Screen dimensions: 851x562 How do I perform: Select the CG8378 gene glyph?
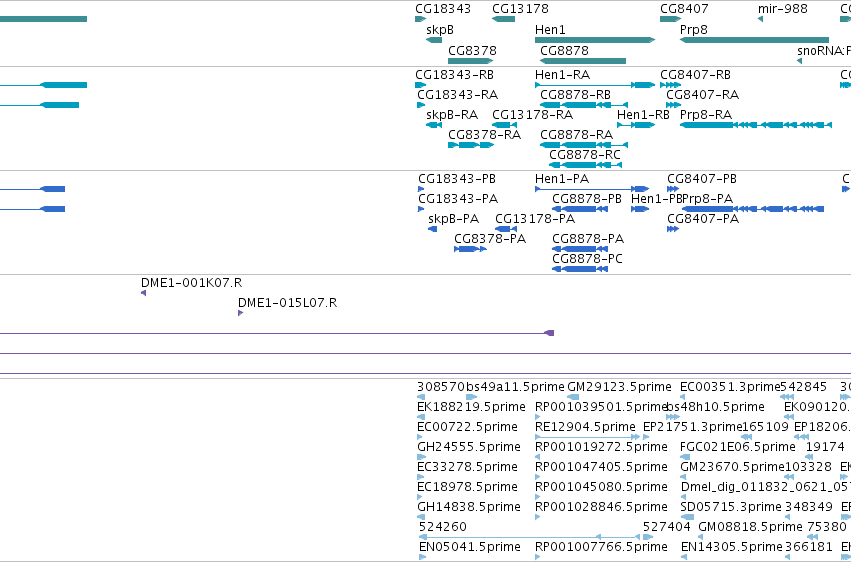pos(471,61)
